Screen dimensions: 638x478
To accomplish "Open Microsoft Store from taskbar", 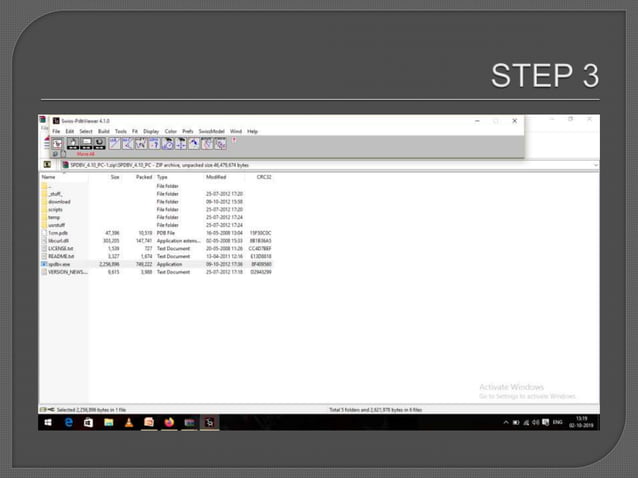I will coord(88,423).
